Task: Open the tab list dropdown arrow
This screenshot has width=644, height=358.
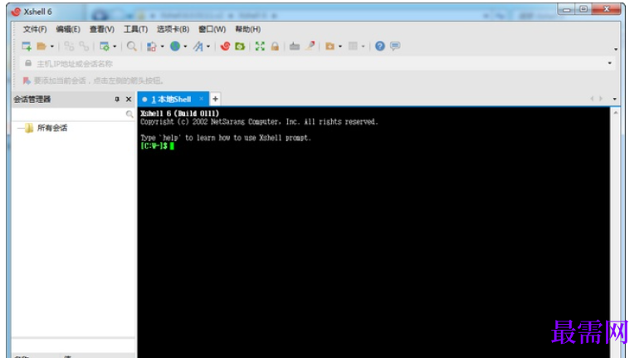Action: (614, 99)
